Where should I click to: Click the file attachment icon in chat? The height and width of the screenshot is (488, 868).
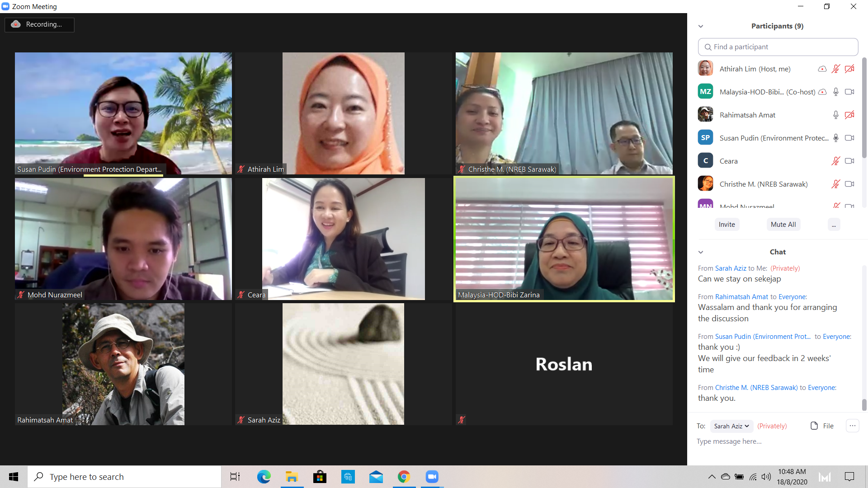pos(814,426)
